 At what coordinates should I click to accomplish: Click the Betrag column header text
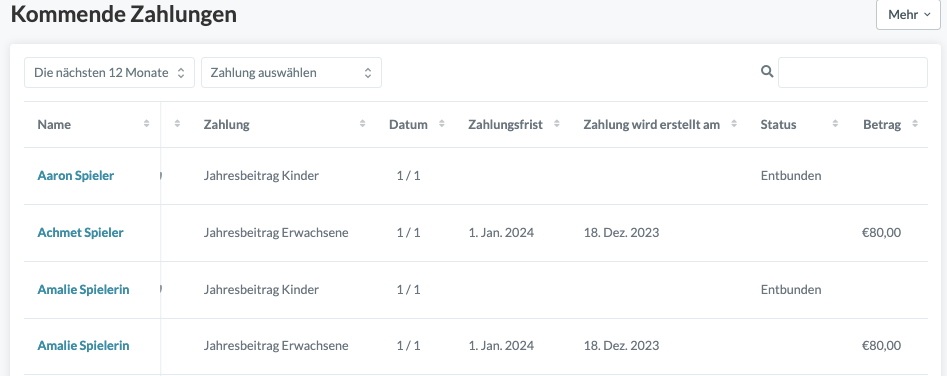coord(882,124)
